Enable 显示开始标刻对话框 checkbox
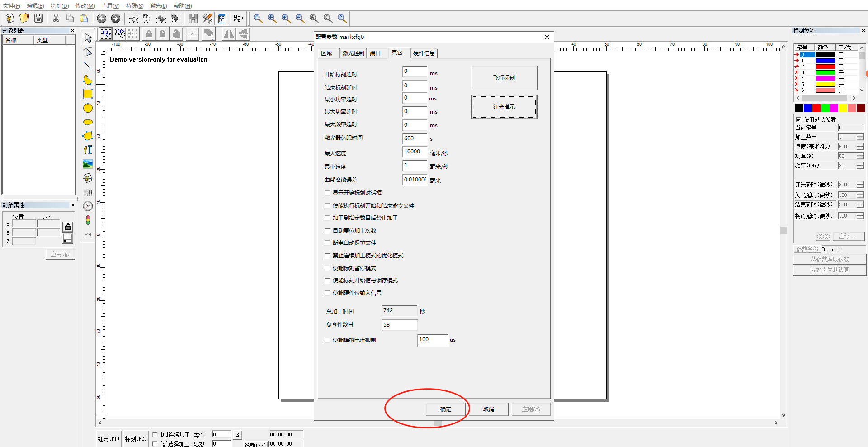This screenshot has height=447, width=868. pyautogui.click(x=327, y=193)
